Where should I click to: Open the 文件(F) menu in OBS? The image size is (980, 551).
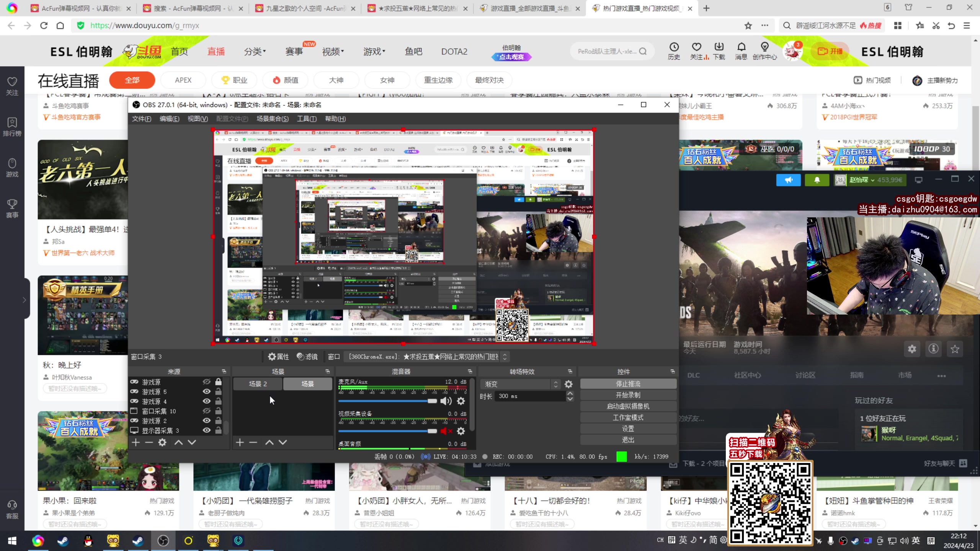pos(142,119)
